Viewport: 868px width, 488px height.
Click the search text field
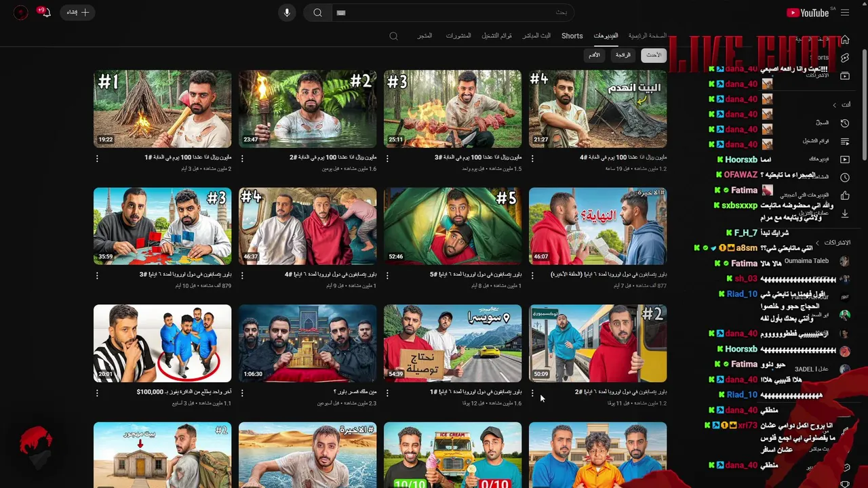click(x=454, y=13)
